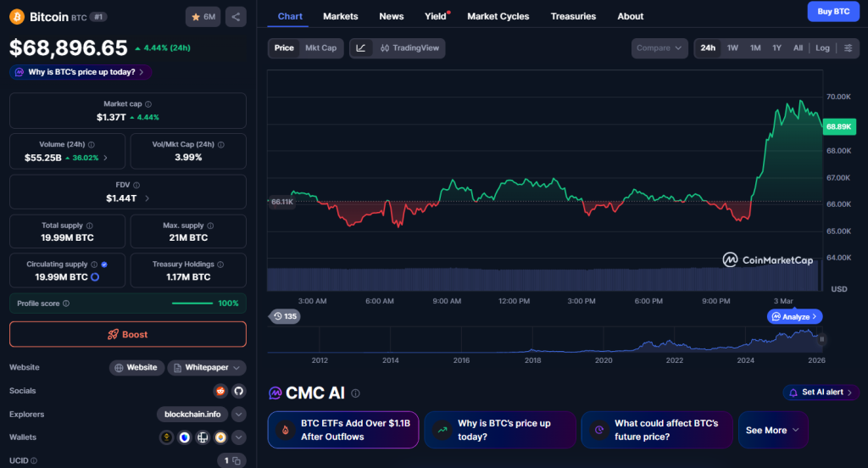Switch chart to TradingView mode

tap(409, 48)
